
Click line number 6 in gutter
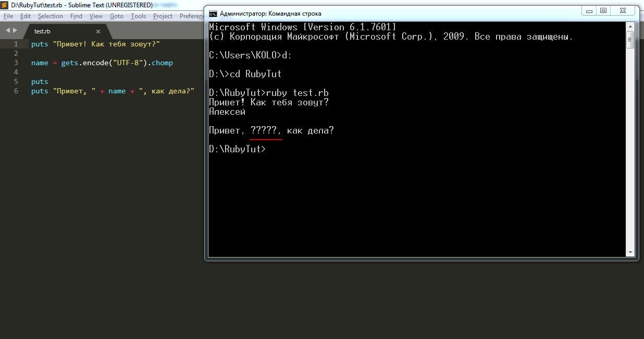pyautogui.click(x=16, y=91)
